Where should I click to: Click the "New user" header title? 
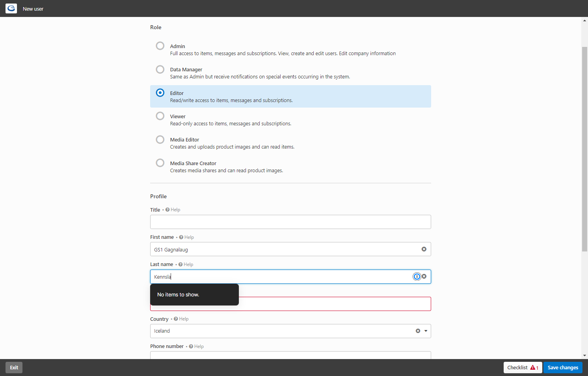pos(33,9)
